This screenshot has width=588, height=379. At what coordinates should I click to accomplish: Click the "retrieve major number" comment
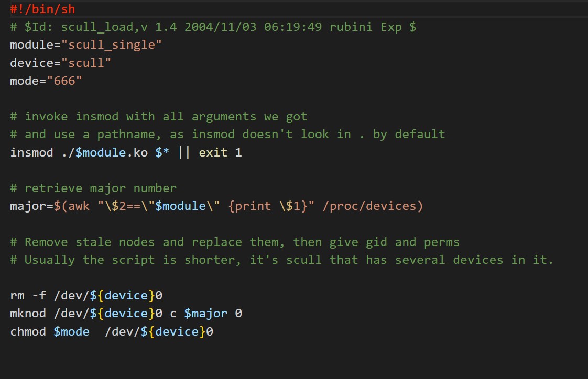click(x=93, y=188)
